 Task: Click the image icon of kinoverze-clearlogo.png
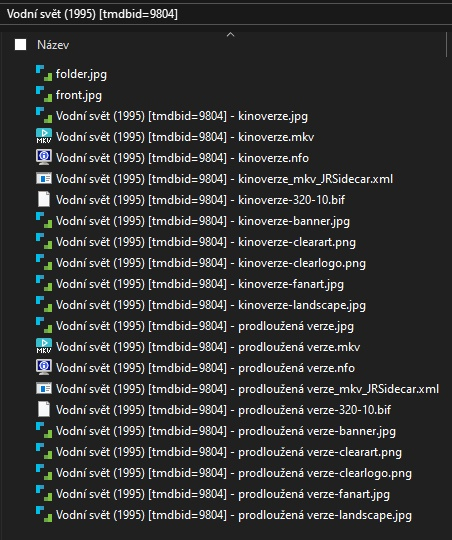pyautogui.click(x=44, y=262)
